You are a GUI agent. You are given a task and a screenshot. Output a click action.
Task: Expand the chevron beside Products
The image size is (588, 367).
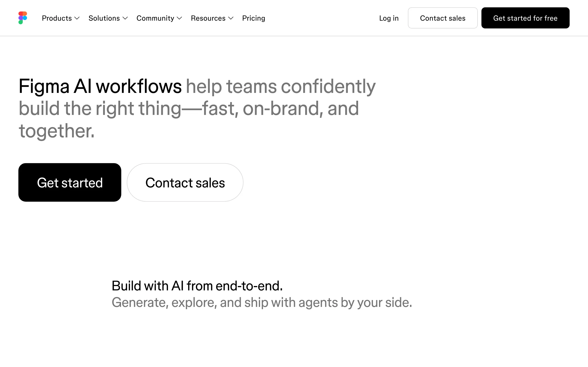77,18
